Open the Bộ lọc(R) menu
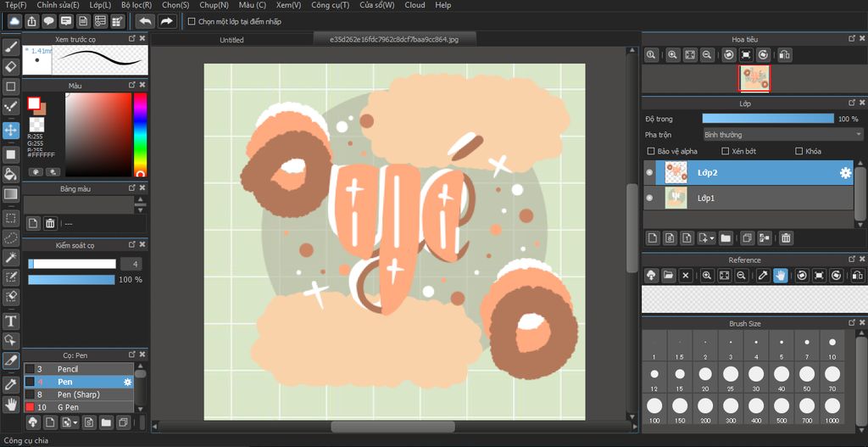The width and height of the screenshot is (868, 447). pos(136,5)
